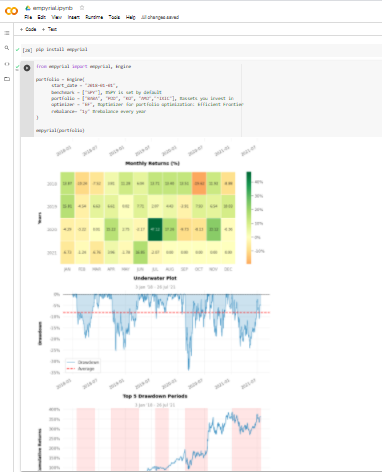
Task: Click the orange 2018 OCT heatmap cell
Action: pyautogui.click(x=199, y=183)
